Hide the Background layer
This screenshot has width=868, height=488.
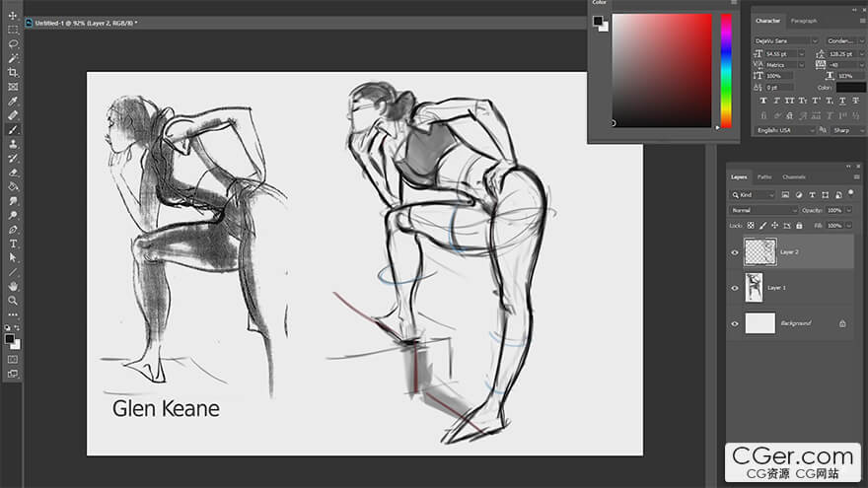click(735, 323)
